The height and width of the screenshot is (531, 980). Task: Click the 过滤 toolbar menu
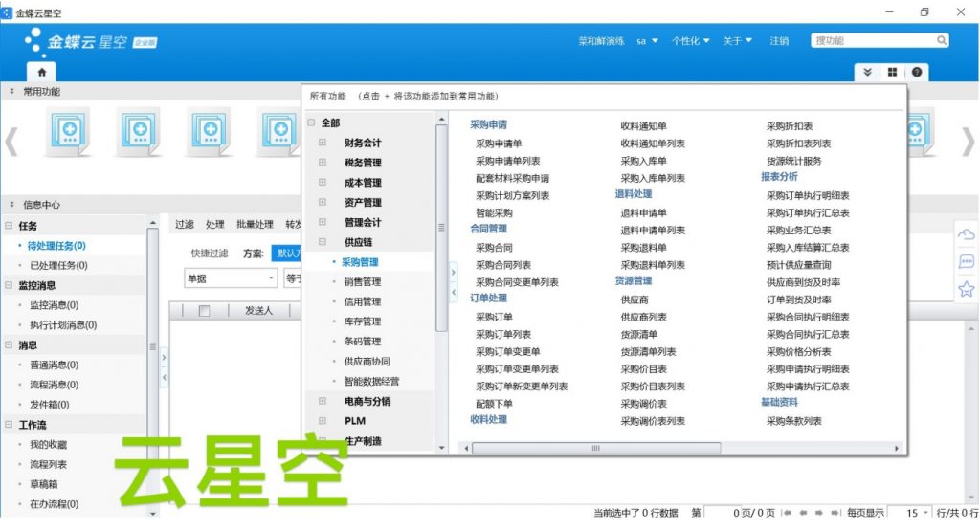click(185, 224)
